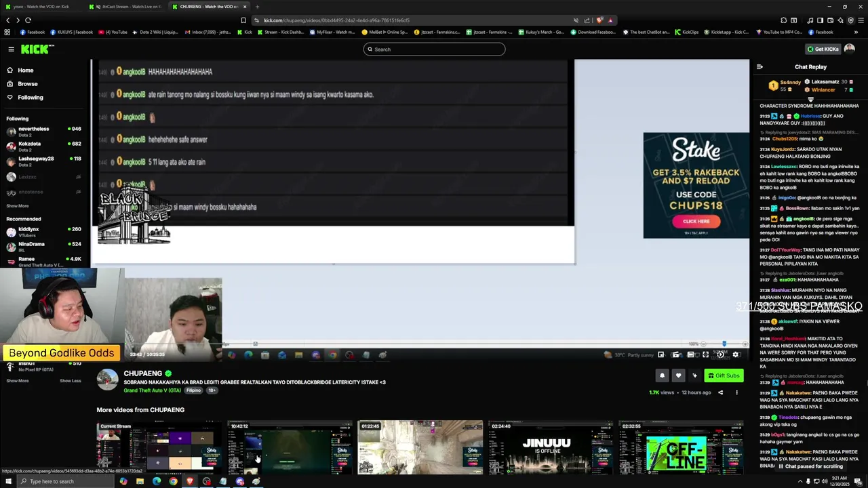Reload the current page

point(28,20)
